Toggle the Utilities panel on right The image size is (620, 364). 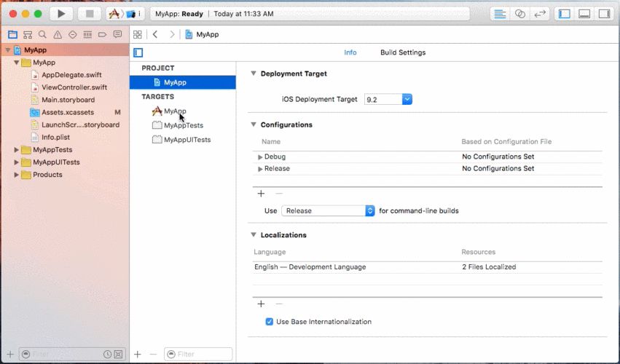pos(604,13)
